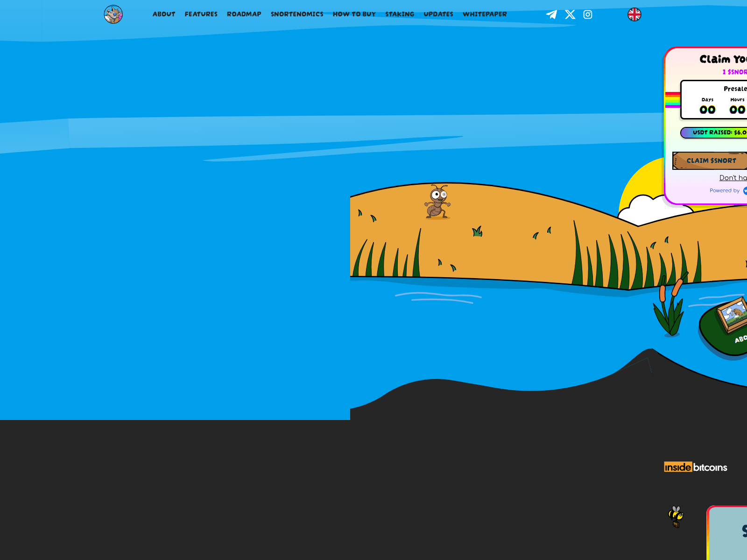Viewport: 747px width, 560px height.
Task: Open the Updates menu item
Action: pyautogui.click(x=438, y=14)
